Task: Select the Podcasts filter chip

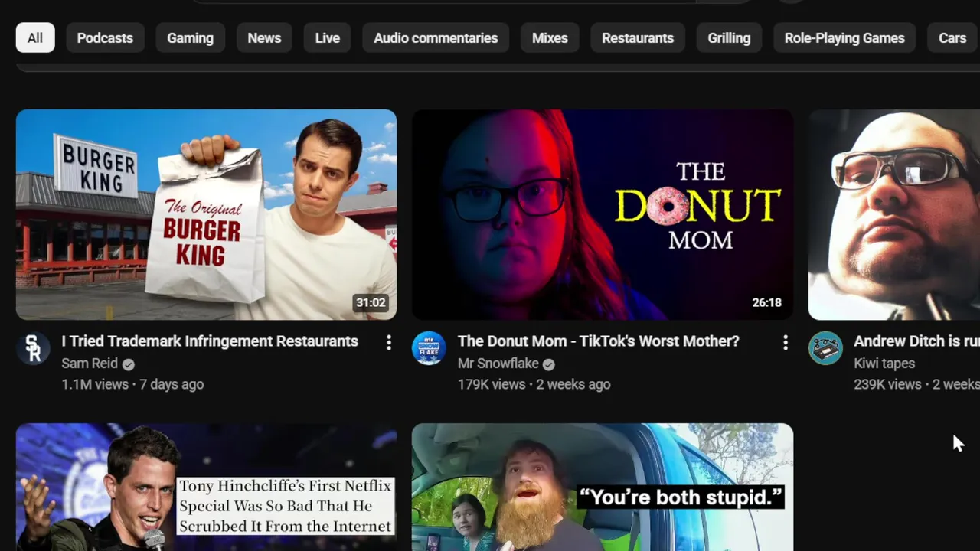Action: point(105,38)
